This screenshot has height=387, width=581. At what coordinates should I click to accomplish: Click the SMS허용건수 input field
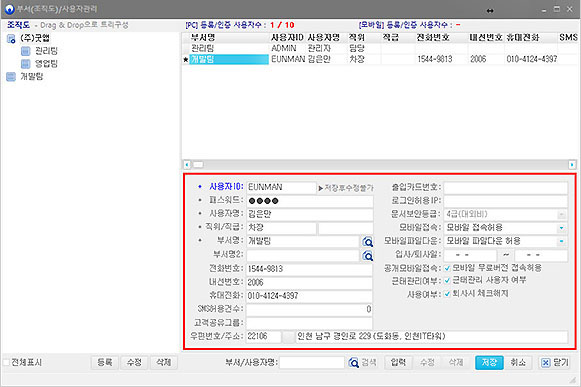309,310
